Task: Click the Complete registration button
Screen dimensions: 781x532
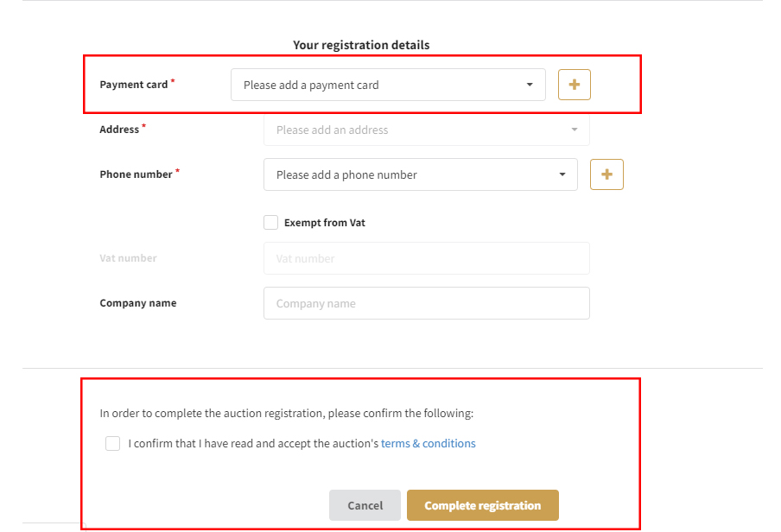Action: [x=482, y=505]
